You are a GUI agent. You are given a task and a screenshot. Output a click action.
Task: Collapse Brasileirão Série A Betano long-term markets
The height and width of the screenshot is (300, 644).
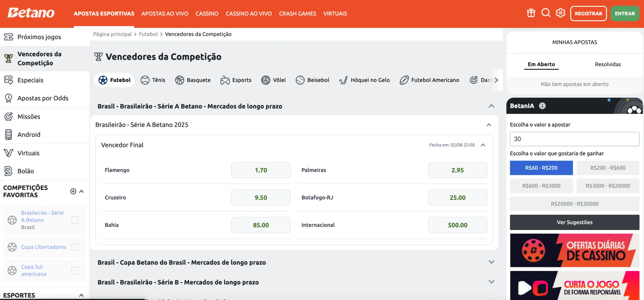tap(491, 106)
